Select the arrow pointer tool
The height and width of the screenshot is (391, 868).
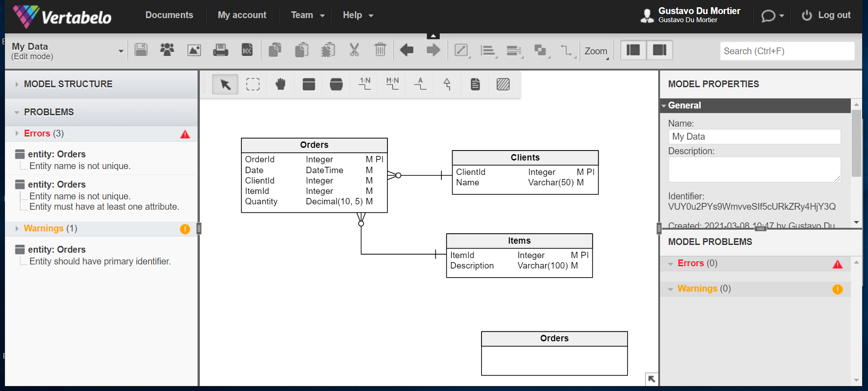[225, 84]
